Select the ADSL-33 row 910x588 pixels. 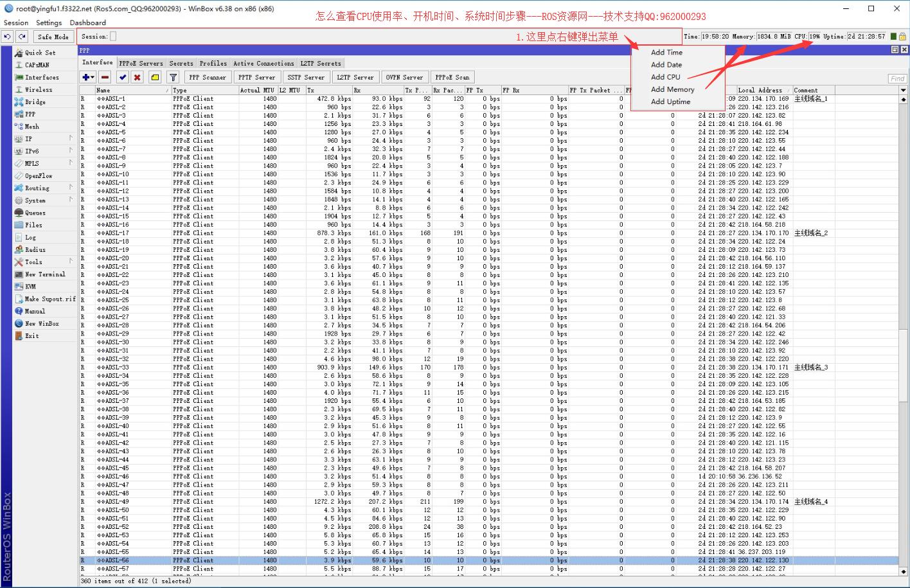click(488, 368)
